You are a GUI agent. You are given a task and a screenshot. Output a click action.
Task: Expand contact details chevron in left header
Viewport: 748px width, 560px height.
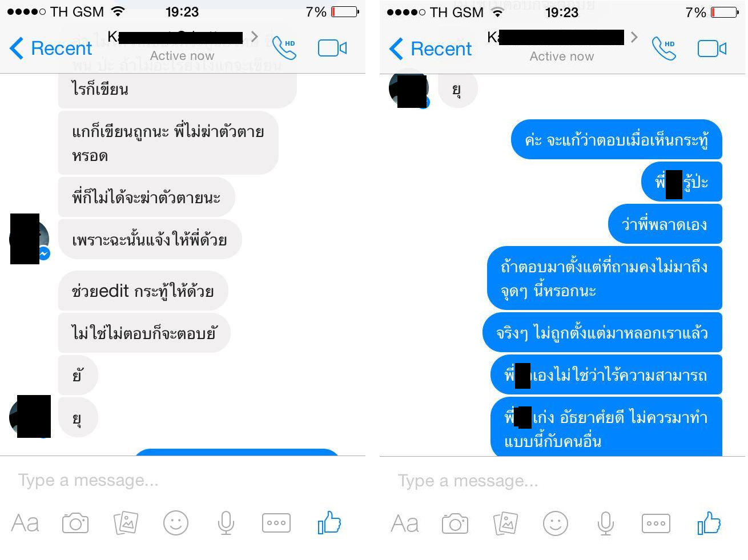[255, 37]
